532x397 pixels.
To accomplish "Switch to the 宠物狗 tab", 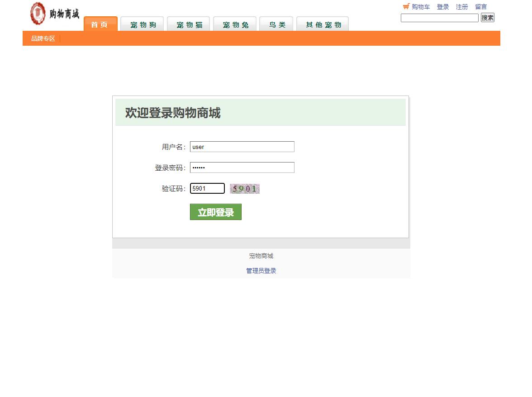I will coord(142,25).
